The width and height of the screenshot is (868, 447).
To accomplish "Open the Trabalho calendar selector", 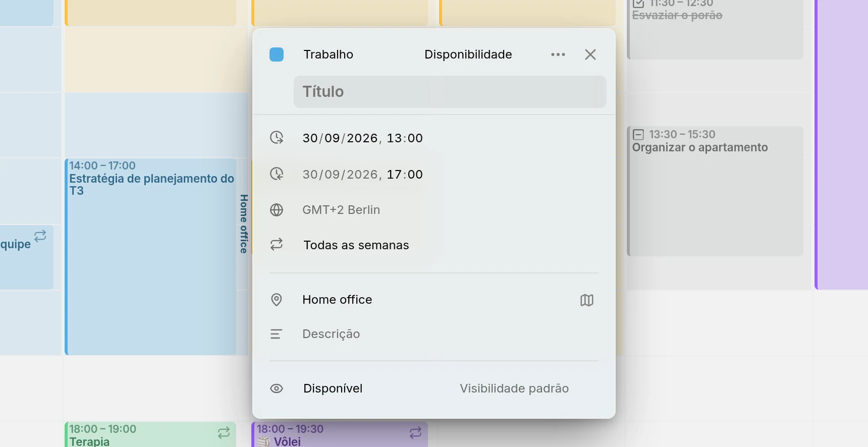I will tap(328, 54).
